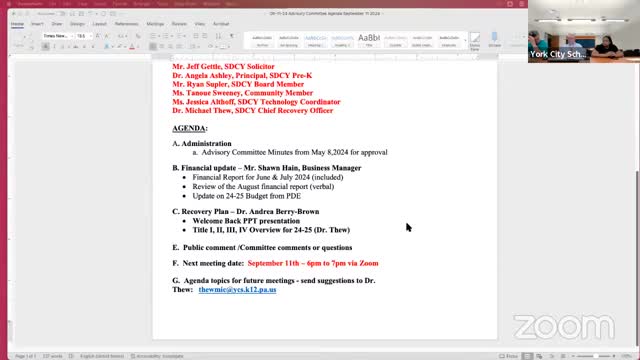Click the Dictate microphone icon

tap(494, 40)
